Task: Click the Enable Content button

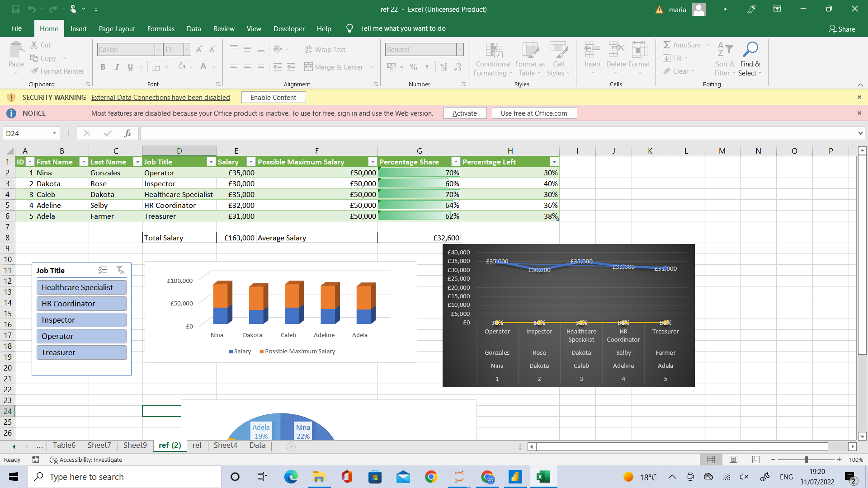Action: point(273,97)
